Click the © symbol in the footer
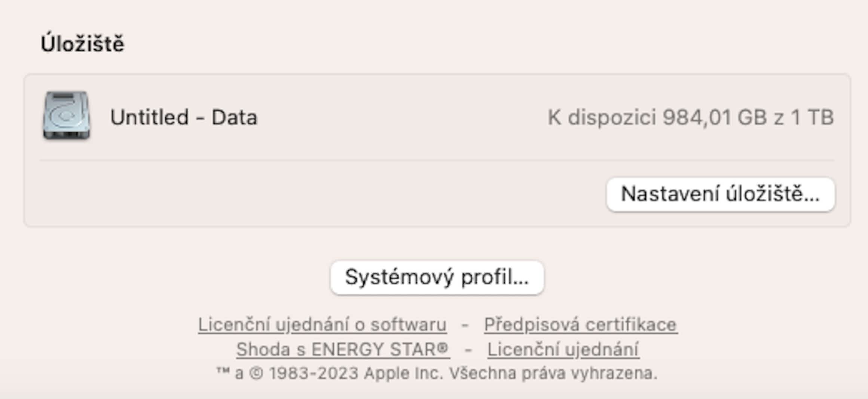Screen dimensions: 868x399 pos(256,373)
